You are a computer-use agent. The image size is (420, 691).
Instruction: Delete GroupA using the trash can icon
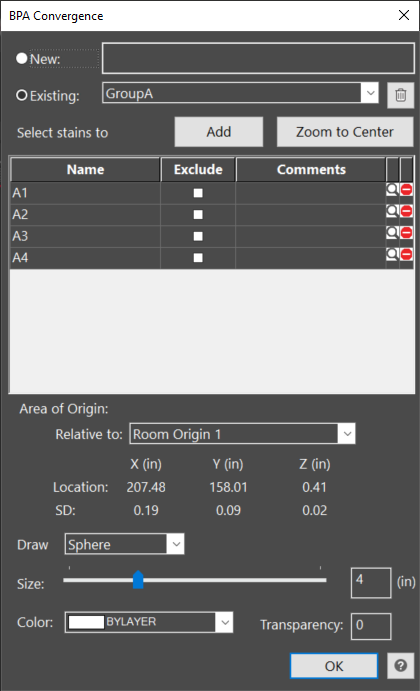pos(400,95)
